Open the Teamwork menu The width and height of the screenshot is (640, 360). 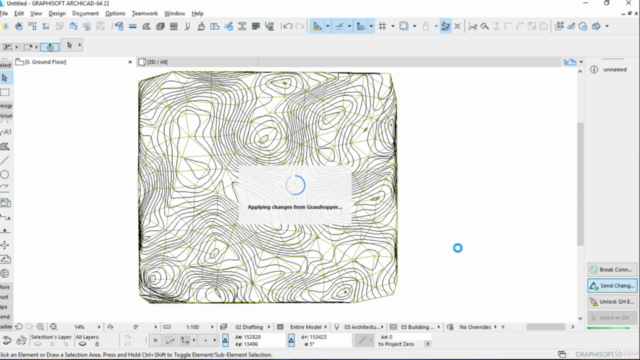pos(144,13)
